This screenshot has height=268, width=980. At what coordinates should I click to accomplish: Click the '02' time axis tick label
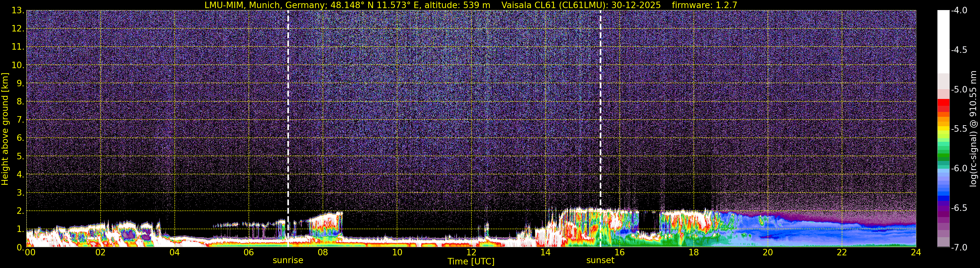pyautogui.click(x=100, y=252)
